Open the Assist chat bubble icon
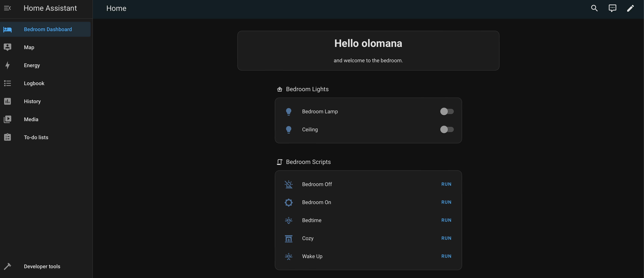 [x=613, y=8]
